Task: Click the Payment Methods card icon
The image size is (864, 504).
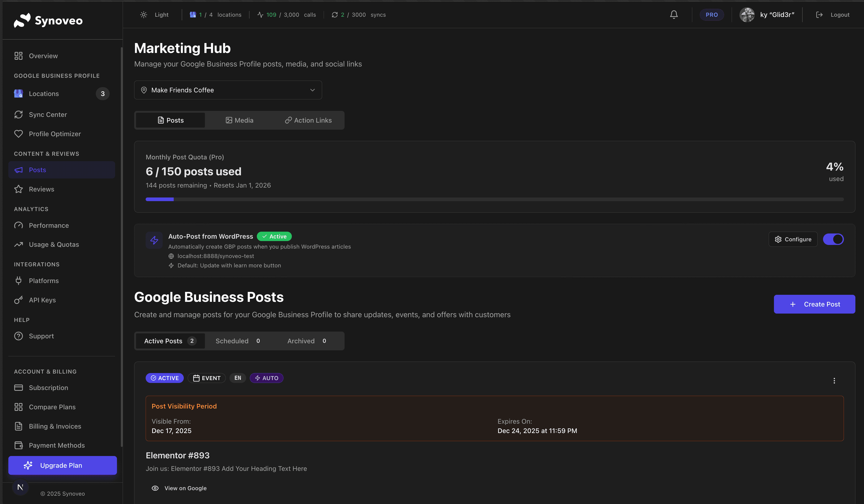Action: [x=19, y=445]
